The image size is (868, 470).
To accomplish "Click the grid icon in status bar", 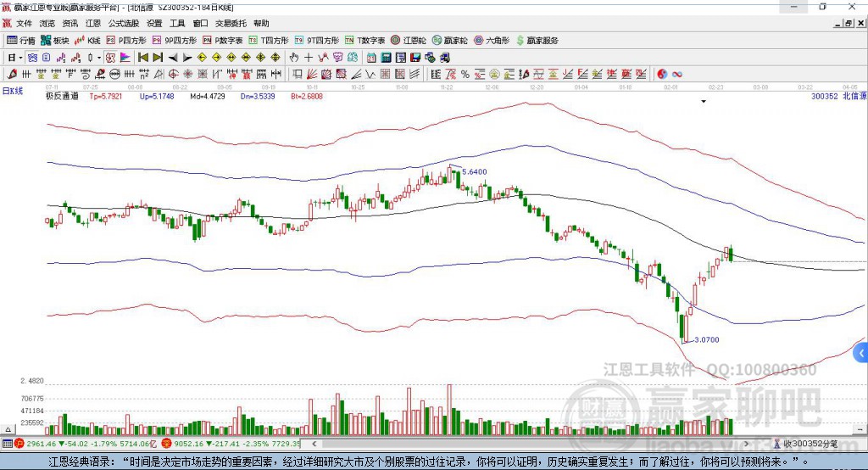I will [x=7, y=444].
